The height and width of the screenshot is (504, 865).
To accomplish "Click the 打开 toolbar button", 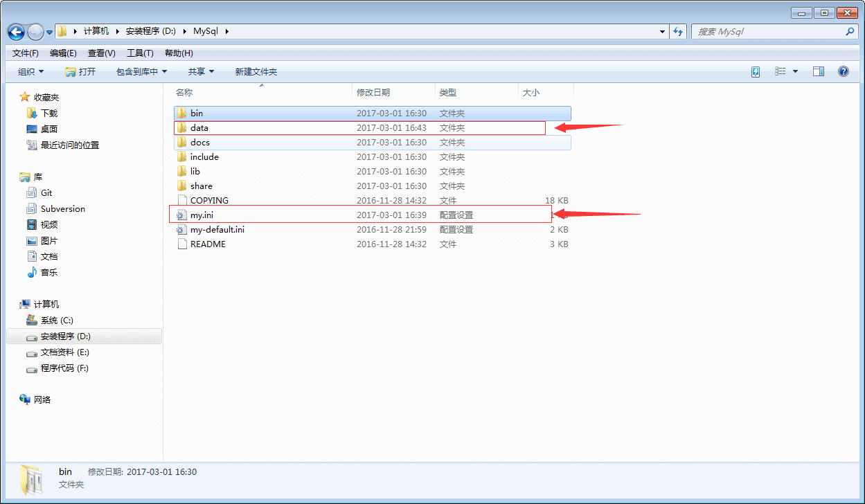I will [x=80, y=71].
